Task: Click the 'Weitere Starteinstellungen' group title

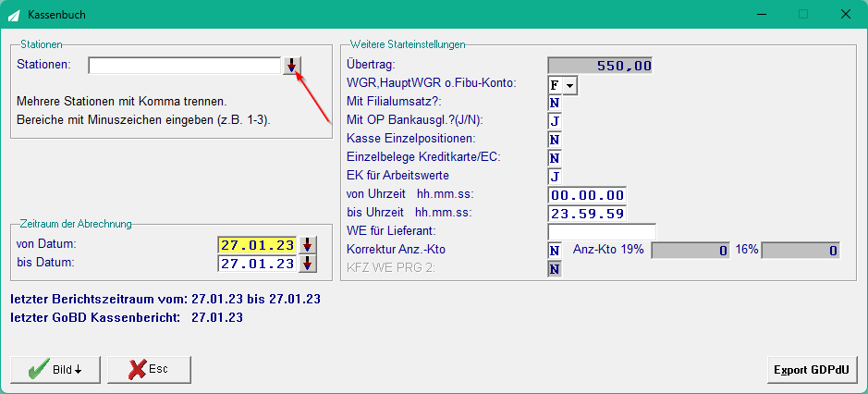Action: [x=408, y=43]
